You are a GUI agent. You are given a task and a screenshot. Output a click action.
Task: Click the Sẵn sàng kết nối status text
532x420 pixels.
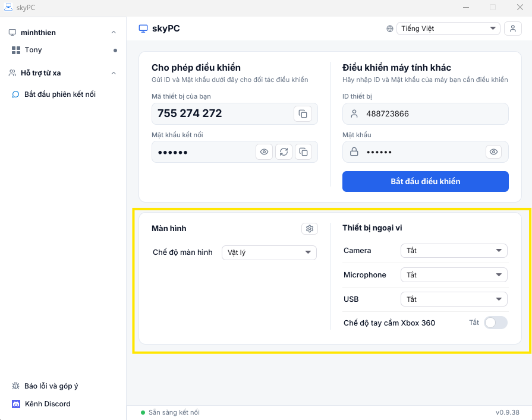pos(174,412)
